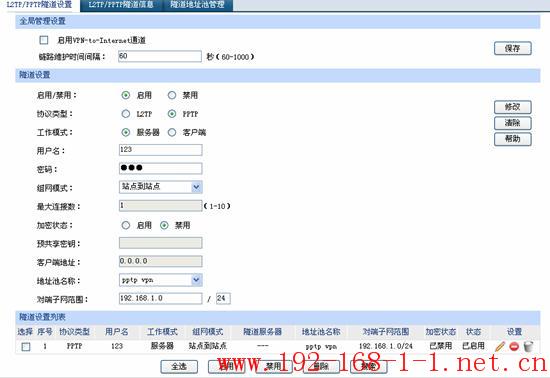Click the subnet mask field showing 24
550x378 pixels.
223,298
